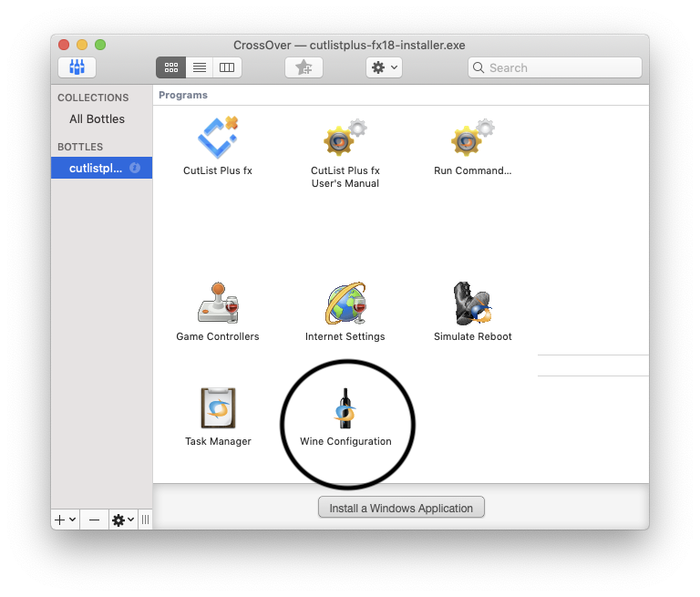Click the minus remove-bottle button

point(94,520)
